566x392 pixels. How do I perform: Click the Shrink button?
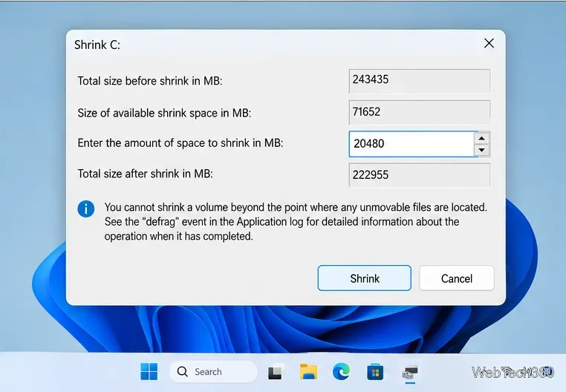point(364,278)
